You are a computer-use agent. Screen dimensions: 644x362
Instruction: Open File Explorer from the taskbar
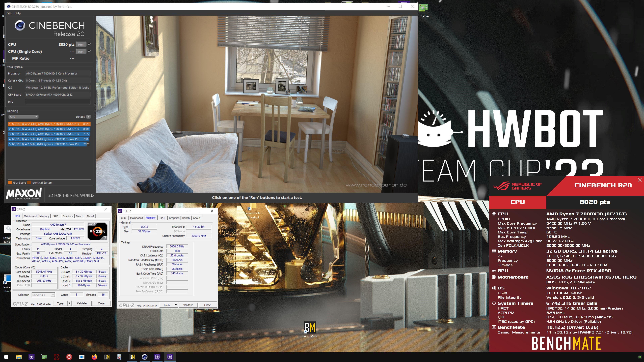[19, 357]
